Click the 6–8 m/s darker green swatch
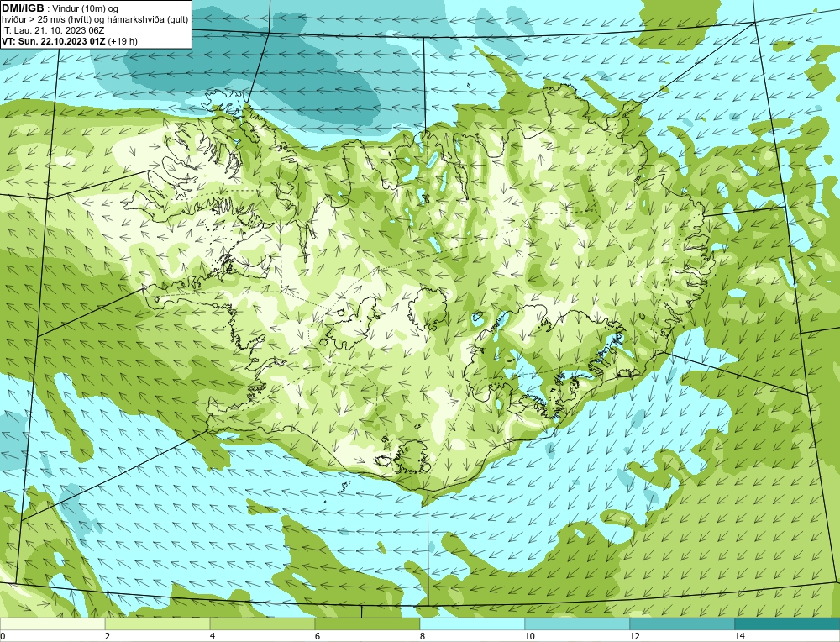The width and height of the screenshot is (840, 642). [368, 624]
